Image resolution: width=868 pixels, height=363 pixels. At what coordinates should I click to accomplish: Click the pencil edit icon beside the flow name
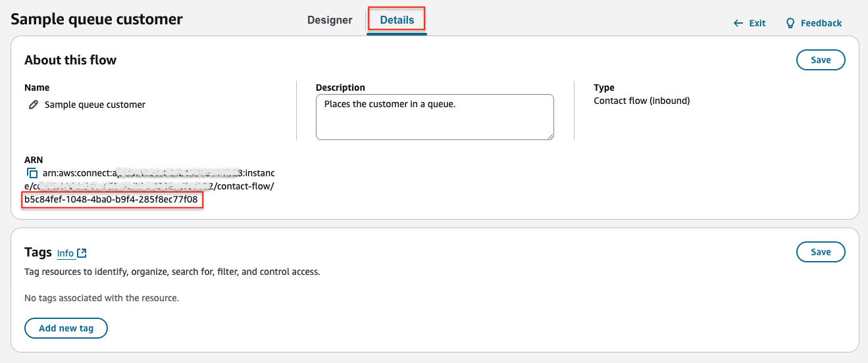point(34,105)
